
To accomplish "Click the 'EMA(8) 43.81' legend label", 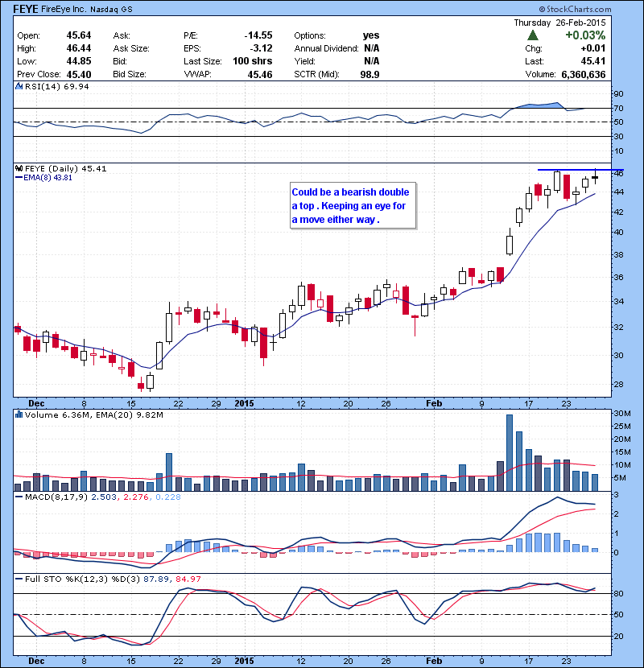I will pos(47,177).
